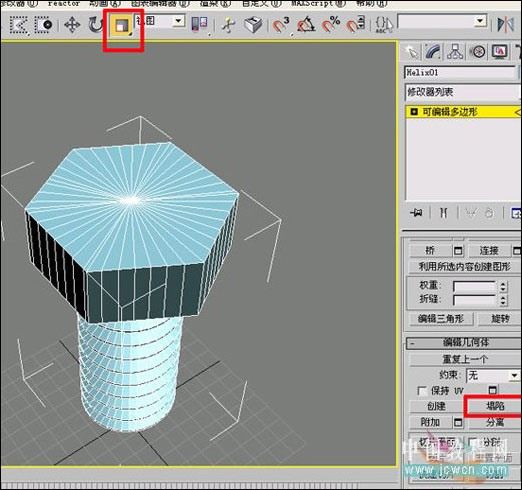This screenshot has height=490, width=522.
Task: Toggle the 3D Snaps magnet
Action: pyautogui.click(x=280, y=25)
